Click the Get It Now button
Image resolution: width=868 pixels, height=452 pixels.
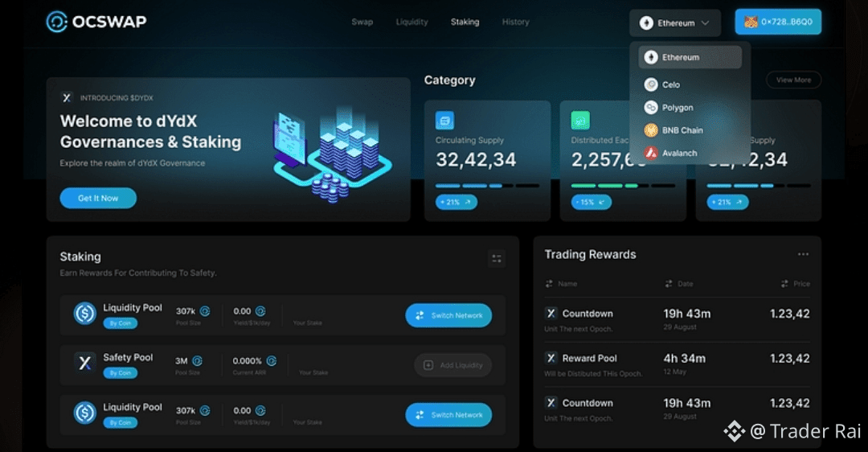click(98, 198)
